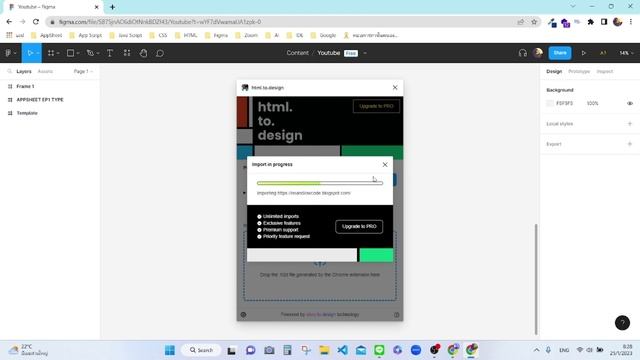Add a local style with plus
Image resolution: width=640 pixels, height=360 pixels.
tap(630, 124)
